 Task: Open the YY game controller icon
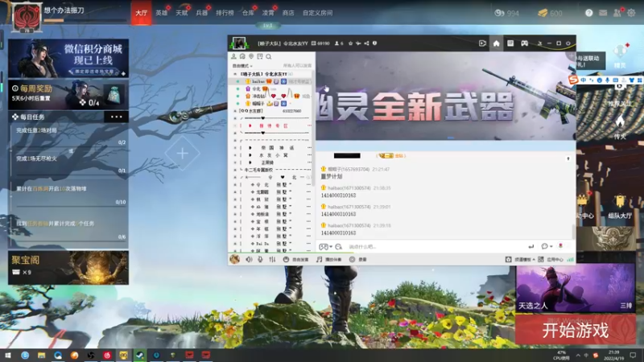[525, 43]
